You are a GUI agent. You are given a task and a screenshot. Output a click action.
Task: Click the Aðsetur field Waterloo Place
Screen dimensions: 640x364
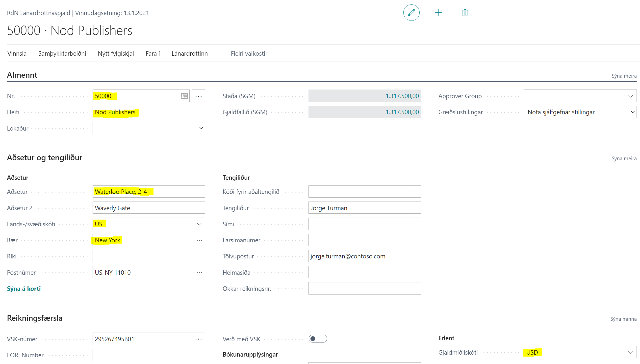click(149, 192)
